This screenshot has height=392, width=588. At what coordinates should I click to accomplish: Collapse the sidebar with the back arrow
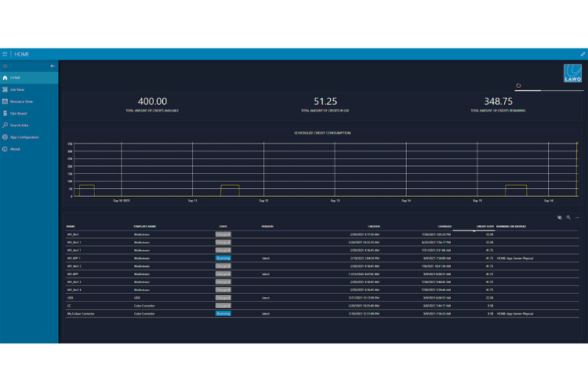53,67
